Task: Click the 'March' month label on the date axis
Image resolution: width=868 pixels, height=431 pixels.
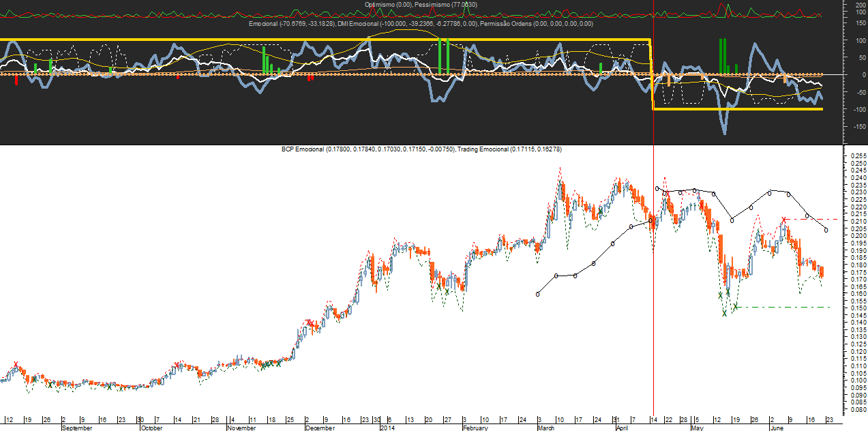Action: tap(546, 428)
